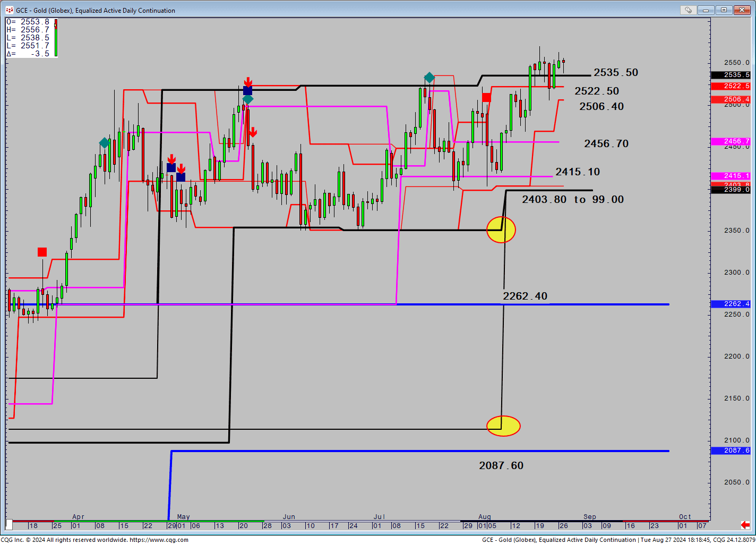Image resolution: width=756 pixels, height=544 pixels.
Task: Click the 2550.0 price axis label
Action: 737,63
